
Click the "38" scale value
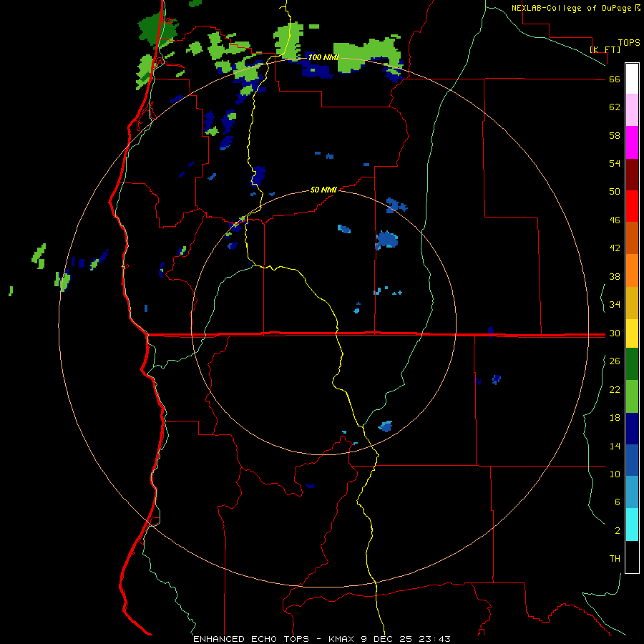(x=615, y=276)
